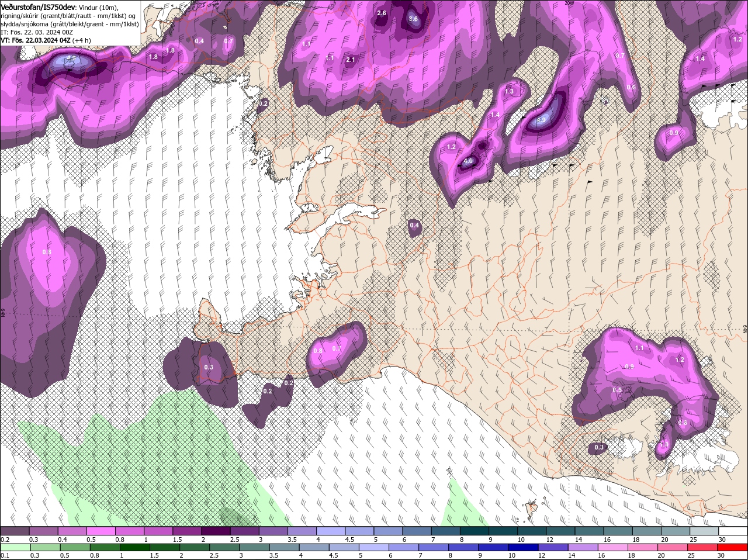Select lower legend lilac swatch between 14 and 16

pyautogui.click(x=583, y=548)
